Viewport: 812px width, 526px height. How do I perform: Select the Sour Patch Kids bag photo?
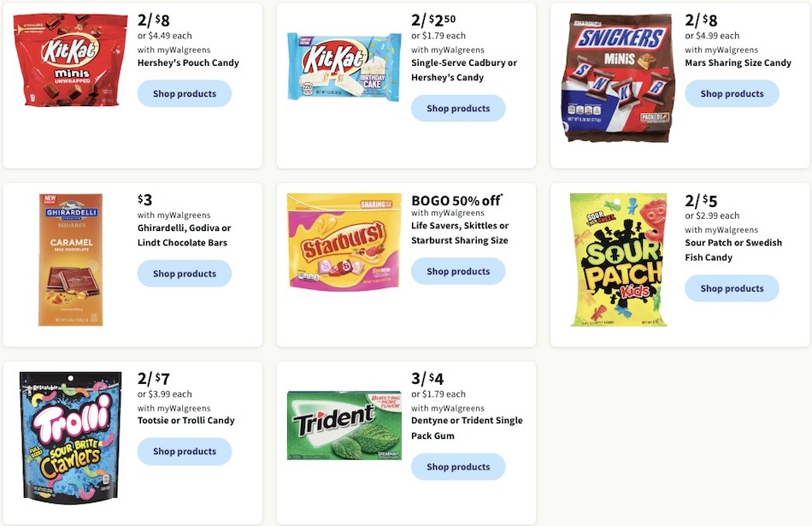(x=615, y=259)
